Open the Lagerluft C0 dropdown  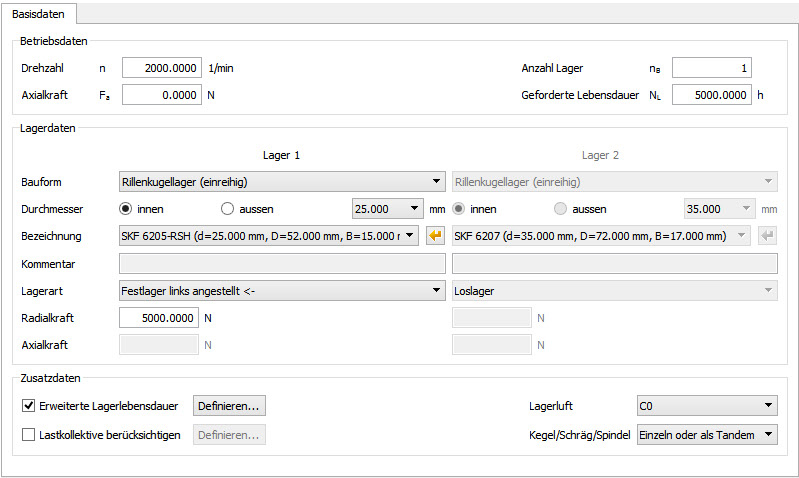coord(707,406)
